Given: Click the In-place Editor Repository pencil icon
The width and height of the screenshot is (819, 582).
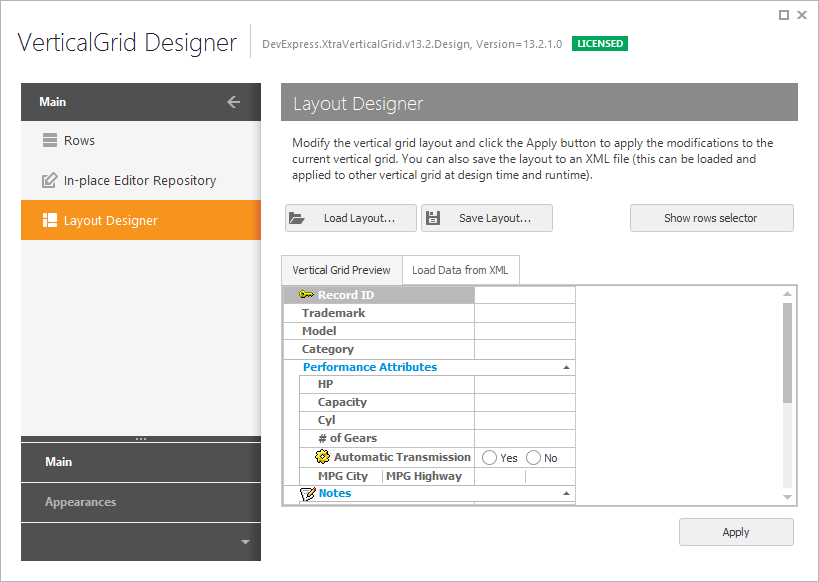Looking at the screenshot, I should pos(50,180).
